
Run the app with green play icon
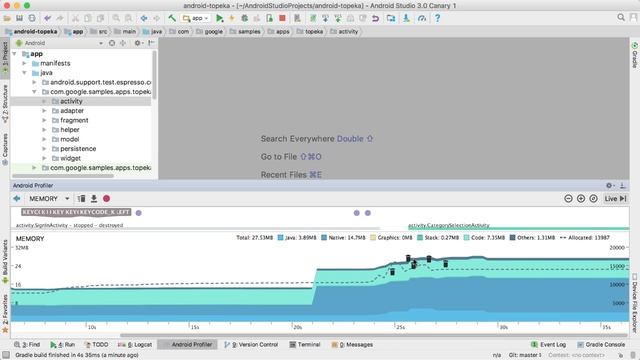[x=220, y=18]
